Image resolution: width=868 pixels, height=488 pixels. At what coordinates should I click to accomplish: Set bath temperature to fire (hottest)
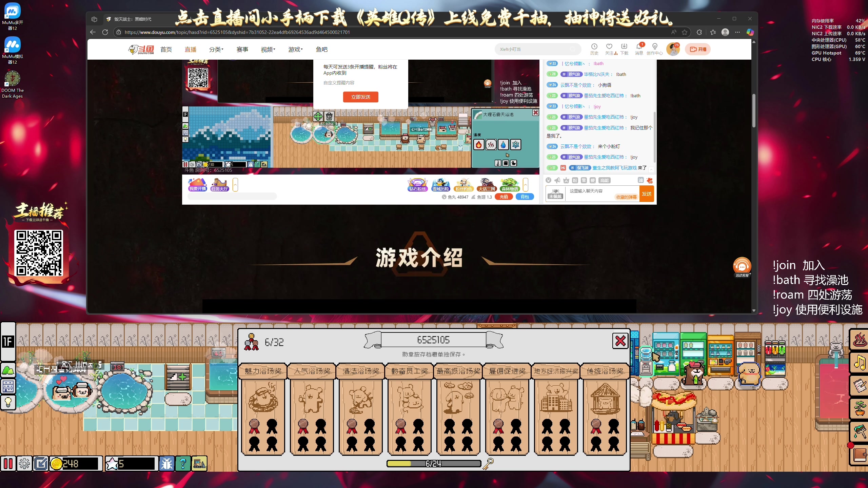pyautogui.click(x=478, y=145)
